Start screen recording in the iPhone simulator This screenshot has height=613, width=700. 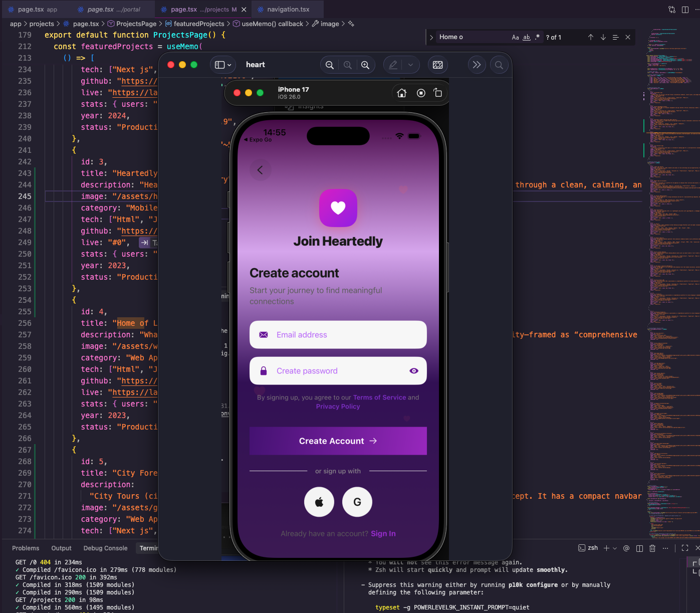point(420,93)
